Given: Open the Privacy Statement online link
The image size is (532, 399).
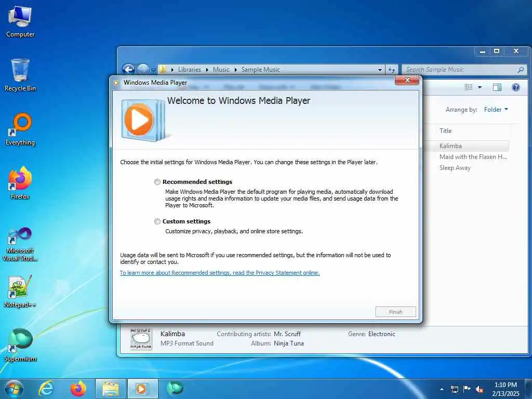Looking at the screenshot, I should pos(220,273).
